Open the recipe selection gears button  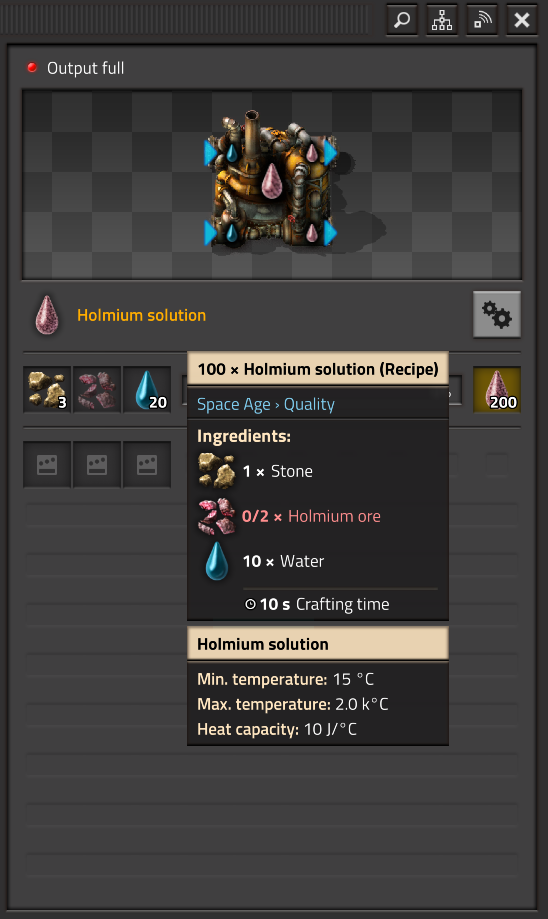click(x=497, y=315)
